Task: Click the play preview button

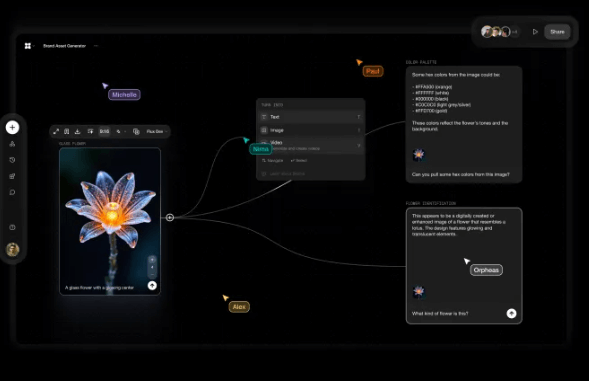Action: (x=535, y=32)
